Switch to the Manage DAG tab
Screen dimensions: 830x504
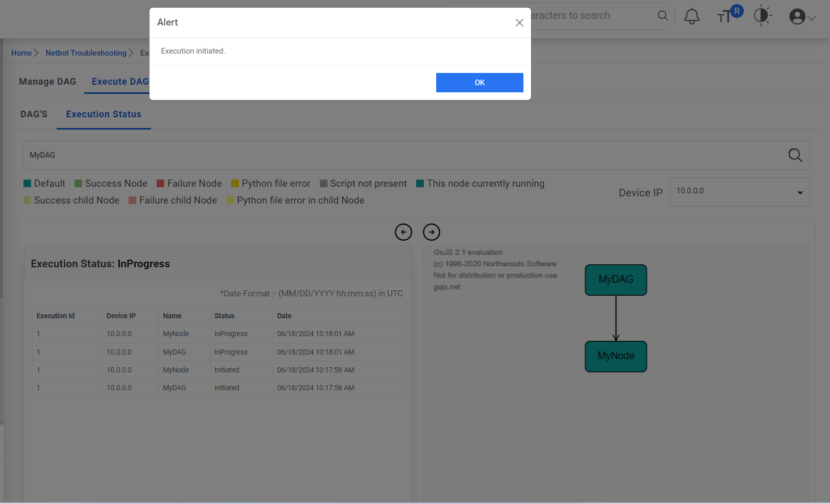pos(47,82)
